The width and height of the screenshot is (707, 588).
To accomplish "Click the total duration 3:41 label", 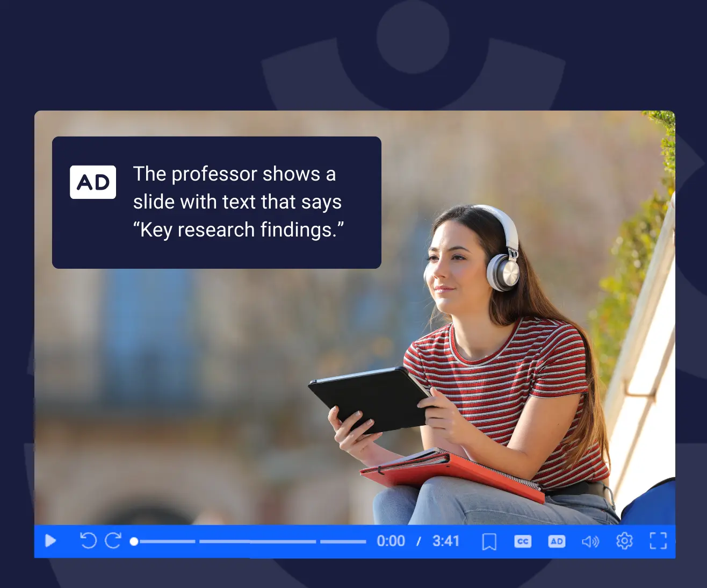I will tap(446, 541).
